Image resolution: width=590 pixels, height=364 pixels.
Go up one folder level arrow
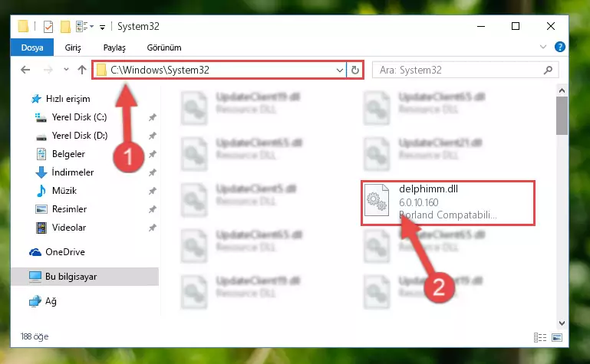(82, 70)
